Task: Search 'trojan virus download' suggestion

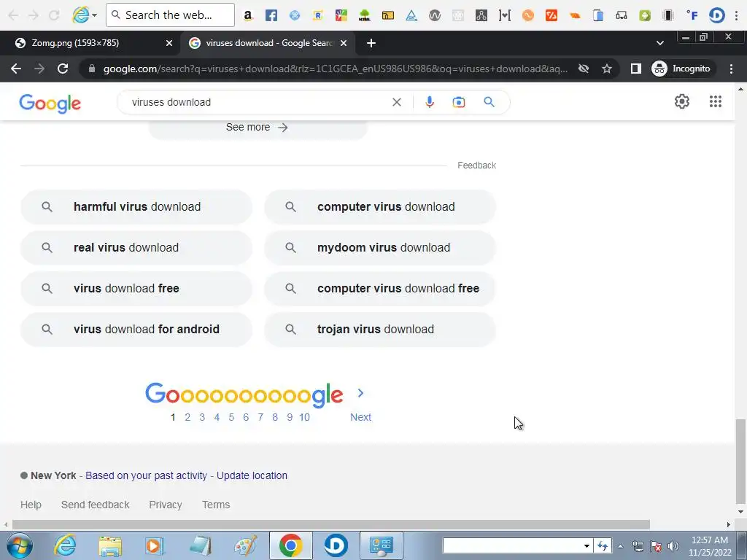Action: (x=379, y=329)
